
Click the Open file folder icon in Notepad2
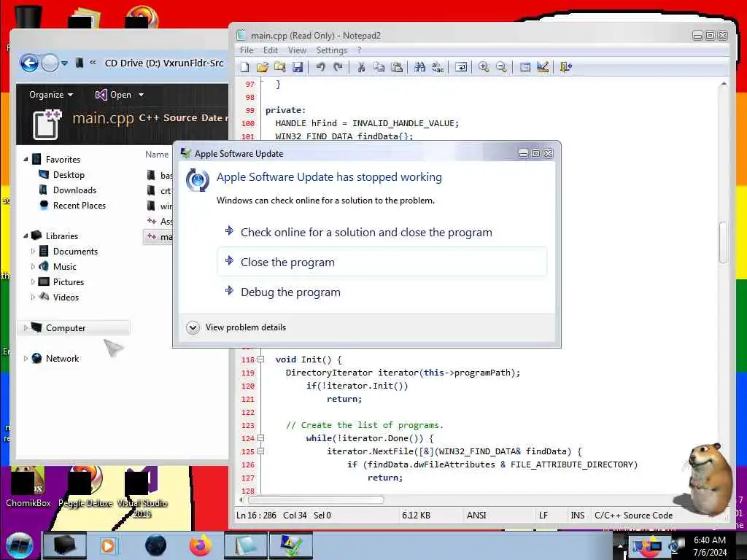coord(262,67)
